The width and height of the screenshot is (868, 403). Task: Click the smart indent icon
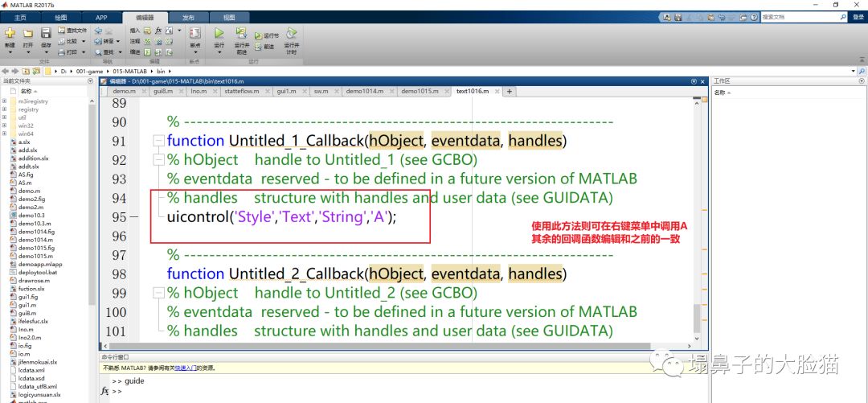point(147,52)
